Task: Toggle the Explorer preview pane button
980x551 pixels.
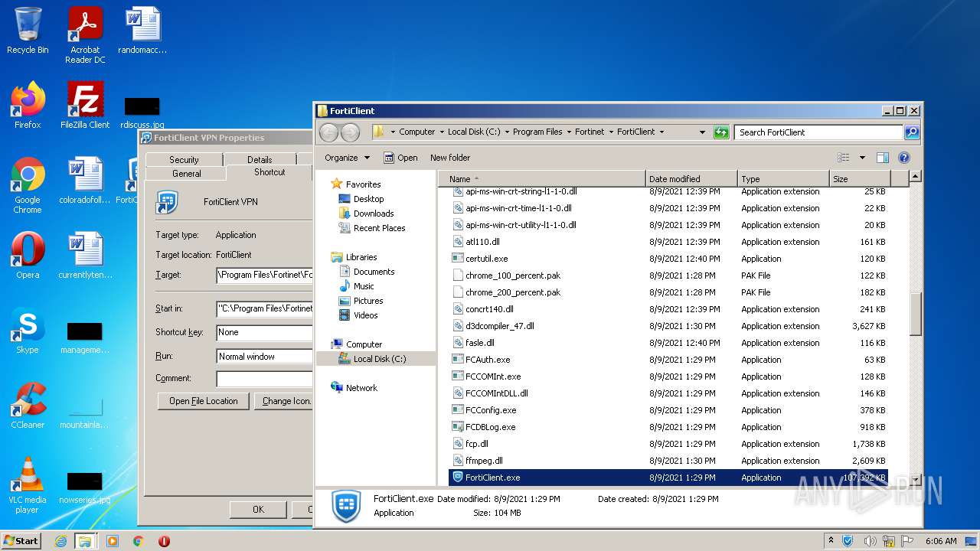Action: pos(883,158)
